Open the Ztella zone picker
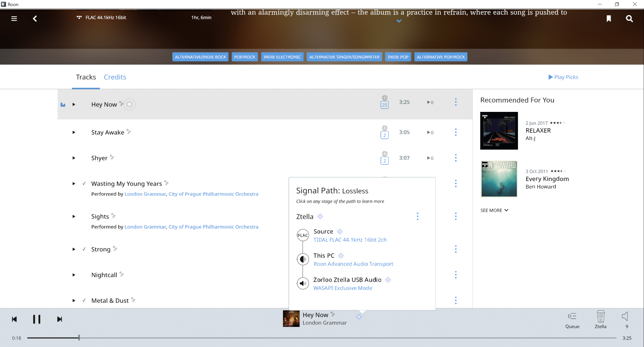This screenshot has width=644, height=347. (x=601, y=320)
